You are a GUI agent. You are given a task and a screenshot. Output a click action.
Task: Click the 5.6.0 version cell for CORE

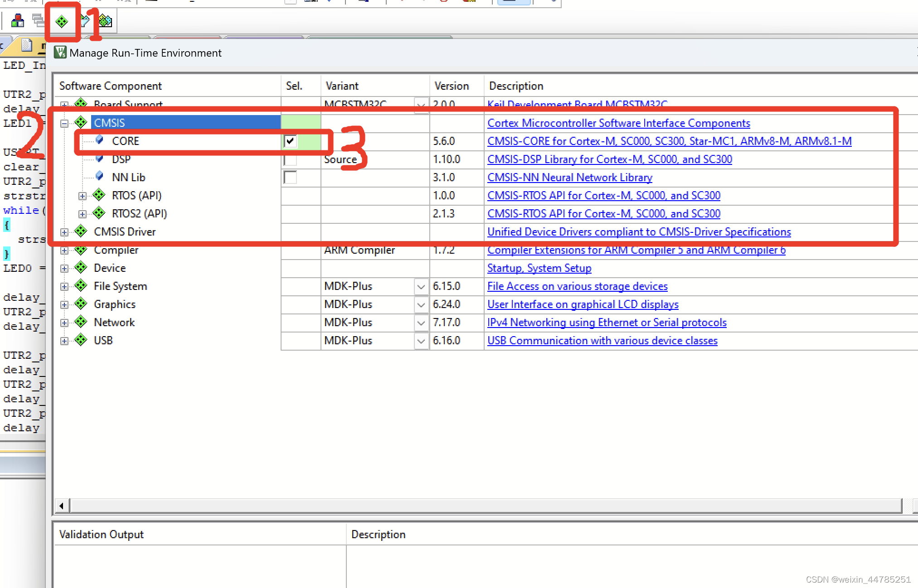pyautogui.click(x=457, y=141)
